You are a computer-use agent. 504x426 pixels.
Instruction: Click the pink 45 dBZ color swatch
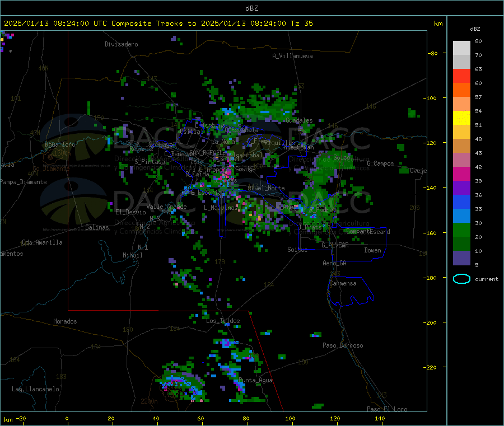point(461,160)
